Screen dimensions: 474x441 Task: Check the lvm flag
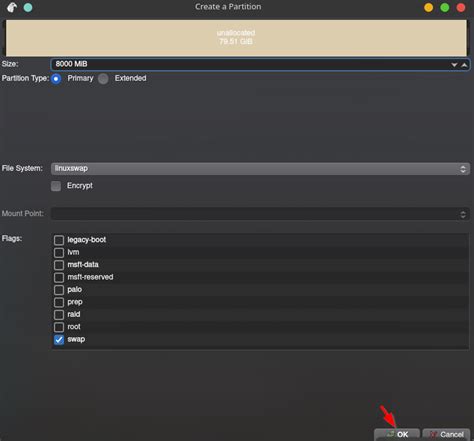[x=59, y=252]
